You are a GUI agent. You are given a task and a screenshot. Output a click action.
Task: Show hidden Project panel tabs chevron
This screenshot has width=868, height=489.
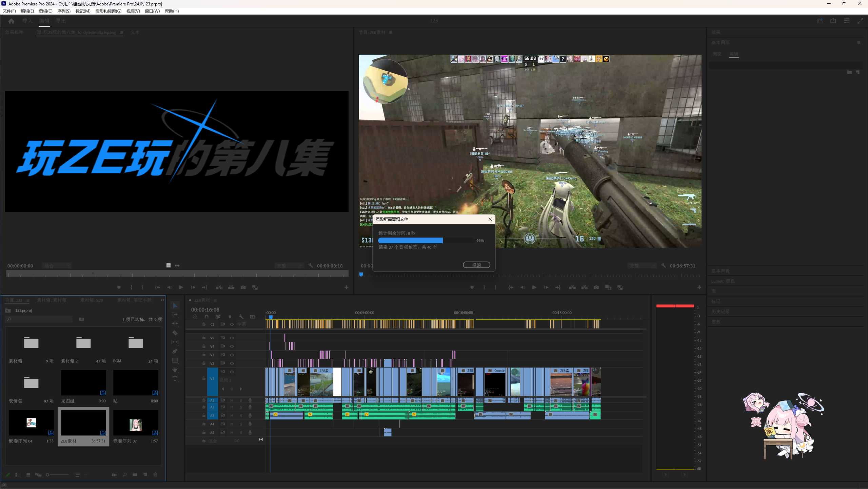pos(162,300)
